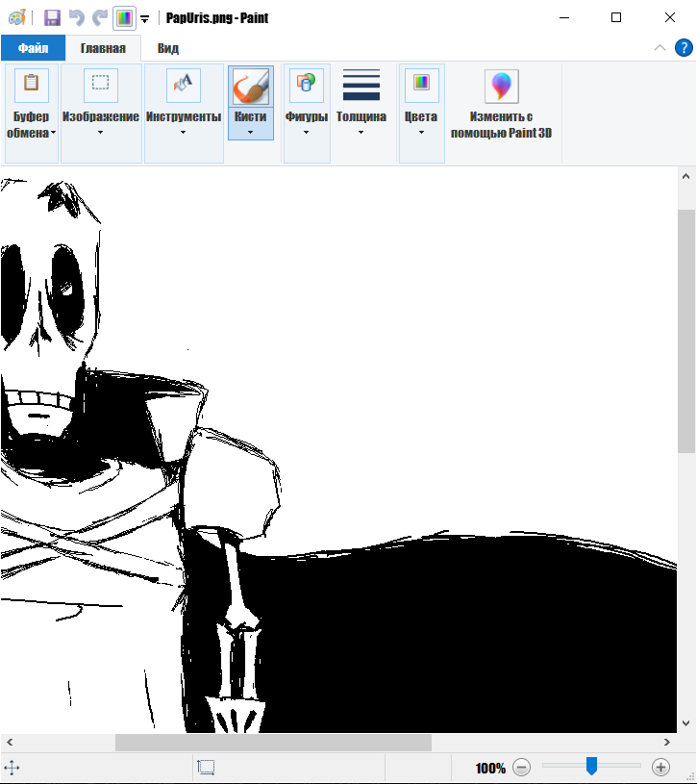Click the Изображение selection icon
Viewport: 697px width, 784px height.
(x=100, y=85)
